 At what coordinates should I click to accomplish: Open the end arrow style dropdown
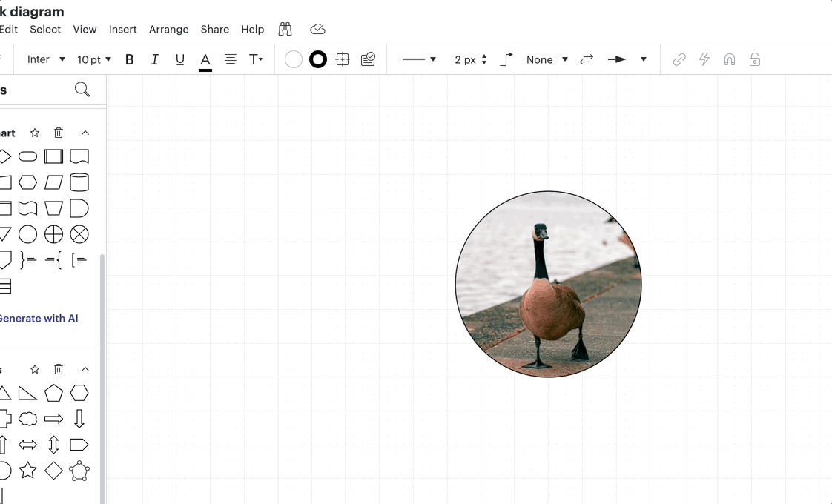627,59
